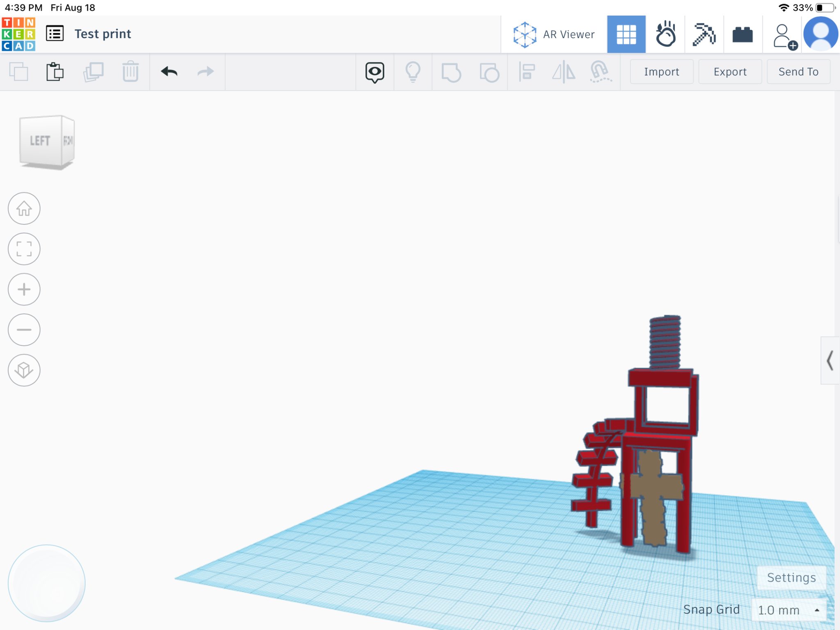This screenshot has height=630, width=840.
Task: Select the Group tool in the toolbar
Action: (x=451, y=72)
